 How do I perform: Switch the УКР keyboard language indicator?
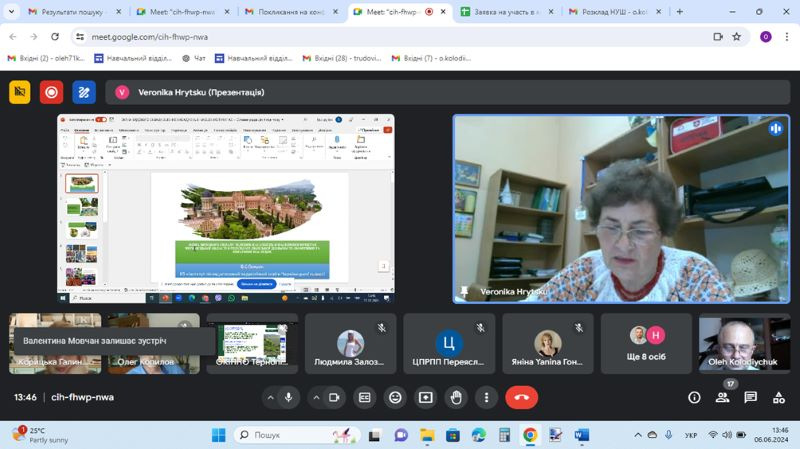[691, 435]
